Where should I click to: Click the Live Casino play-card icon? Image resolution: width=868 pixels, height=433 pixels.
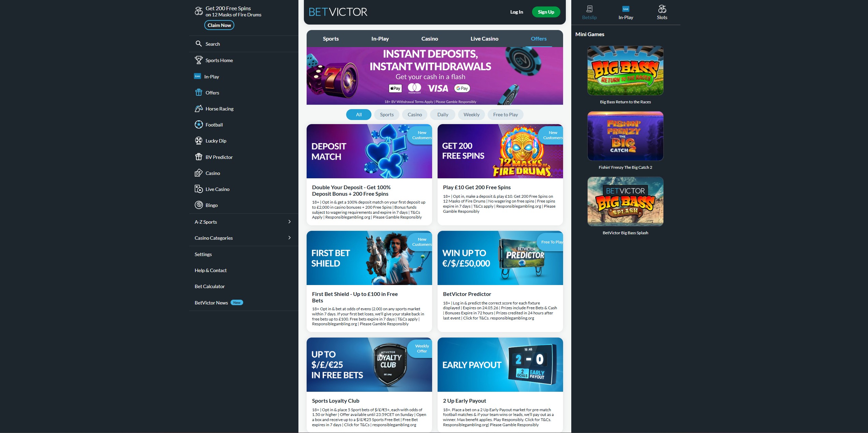coord(198,189)
